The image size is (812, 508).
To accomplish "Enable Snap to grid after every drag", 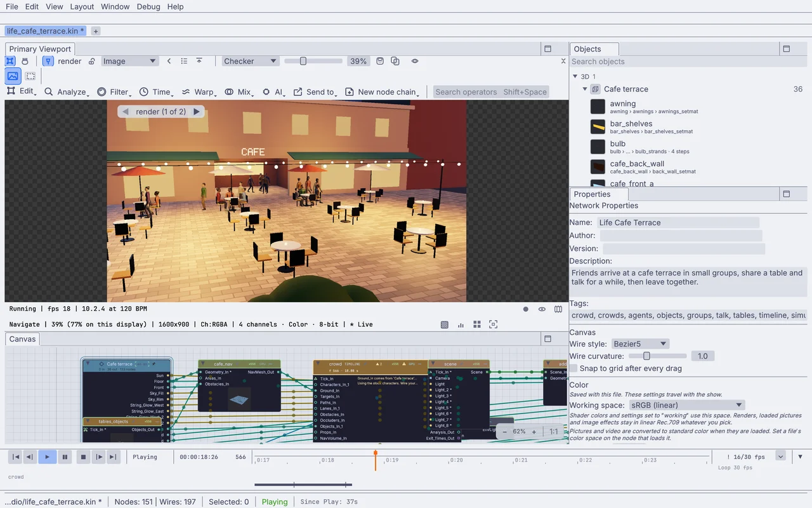I will (x=573, y=368).
